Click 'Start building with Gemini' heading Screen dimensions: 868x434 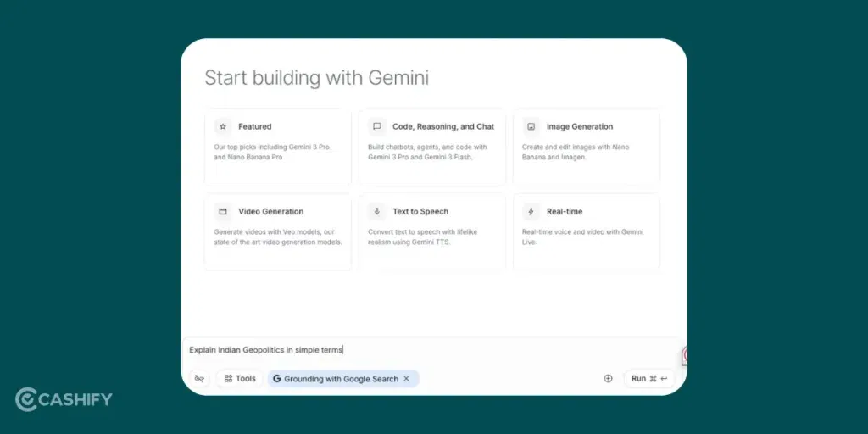pyautogui.click(x=317, y=77)
